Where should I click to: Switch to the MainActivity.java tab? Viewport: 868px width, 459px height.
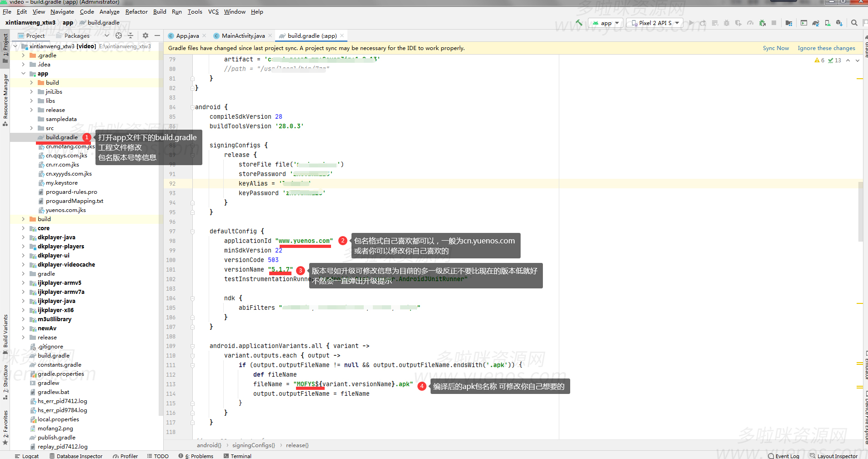[x=243, y=35]
